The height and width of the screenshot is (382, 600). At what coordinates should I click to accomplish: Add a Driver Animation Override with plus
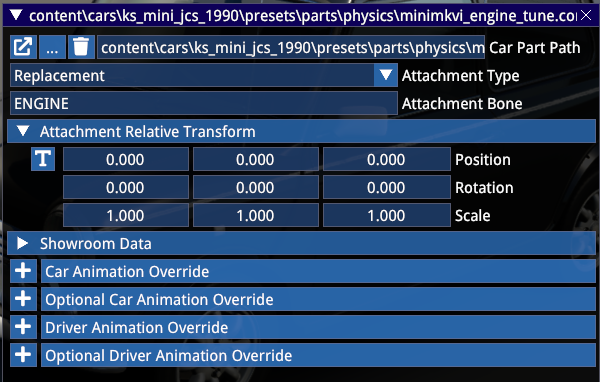click(x=23, y=327)
